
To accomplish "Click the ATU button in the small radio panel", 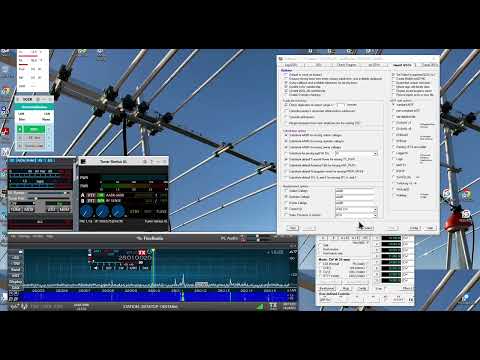I will (x=52, y=209).
